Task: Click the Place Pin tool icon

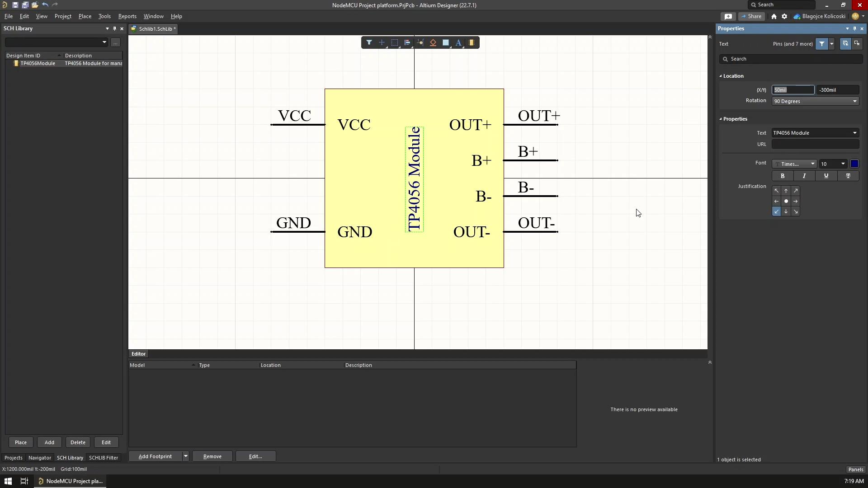Action: 420,42
